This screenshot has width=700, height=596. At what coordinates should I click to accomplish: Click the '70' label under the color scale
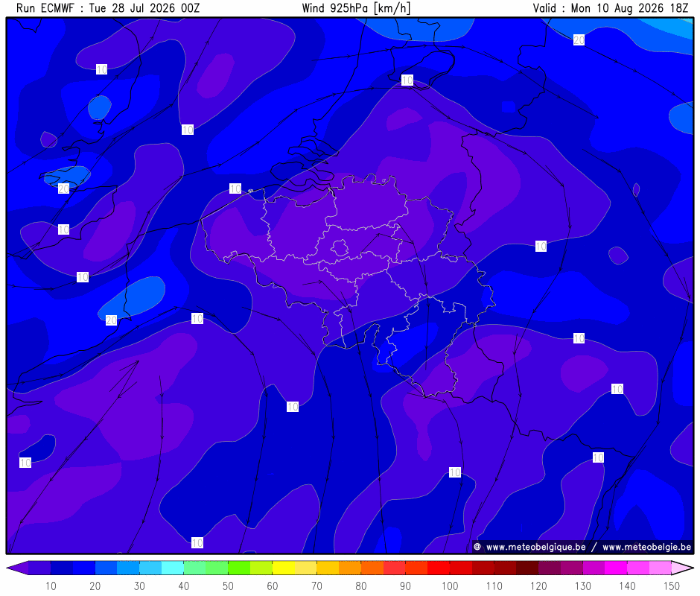tap(316, 586)
